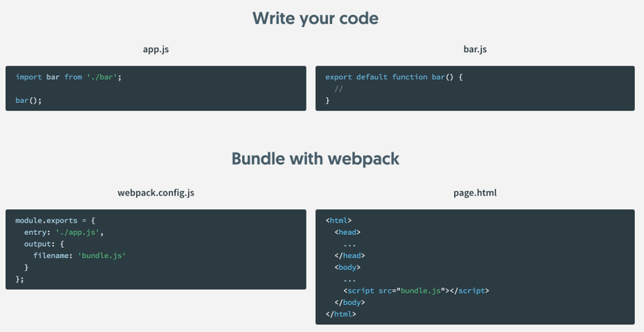Click the opening <body> tag
The image size is (644, 332).
tap(347, 268)
